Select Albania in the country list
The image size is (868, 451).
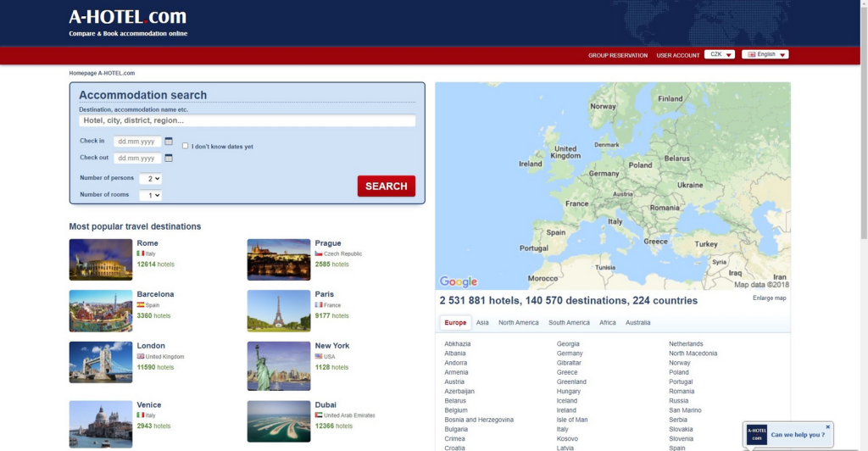pyautogui.click(x=455, y=353)
